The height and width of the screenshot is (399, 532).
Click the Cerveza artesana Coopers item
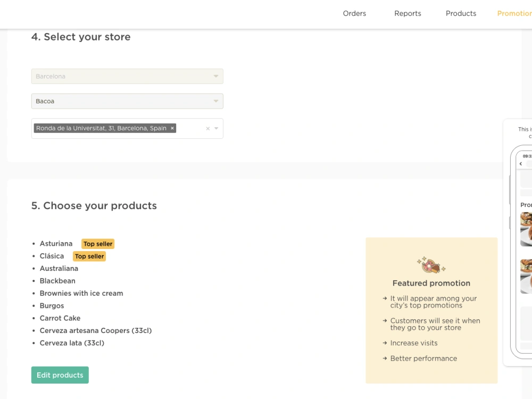click(96, 330)
